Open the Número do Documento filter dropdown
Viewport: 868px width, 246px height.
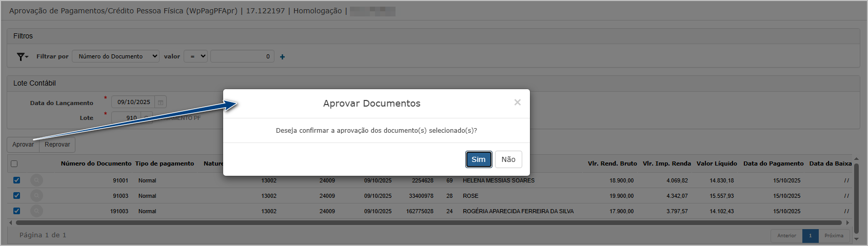click(x=115, y=56)
